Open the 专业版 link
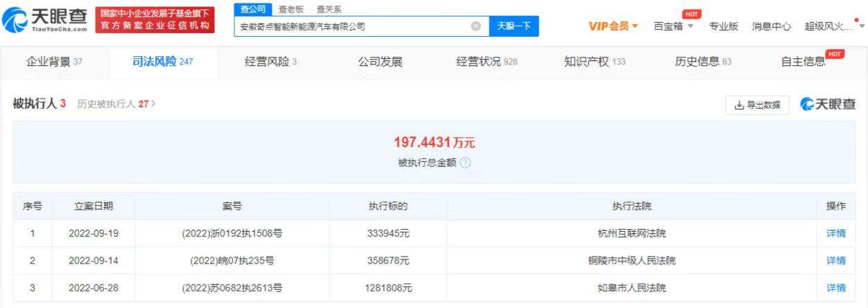 pos(723,26)
